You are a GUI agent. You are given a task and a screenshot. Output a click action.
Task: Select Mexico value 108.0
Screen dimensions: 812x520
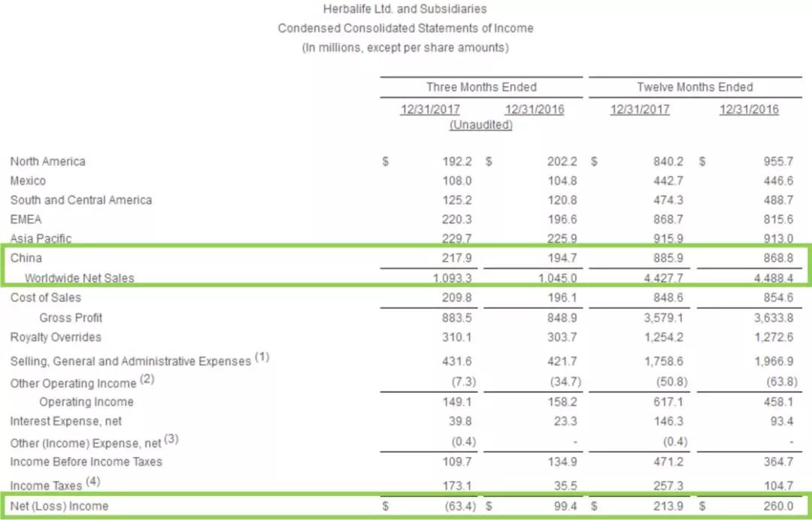(457, 181)
